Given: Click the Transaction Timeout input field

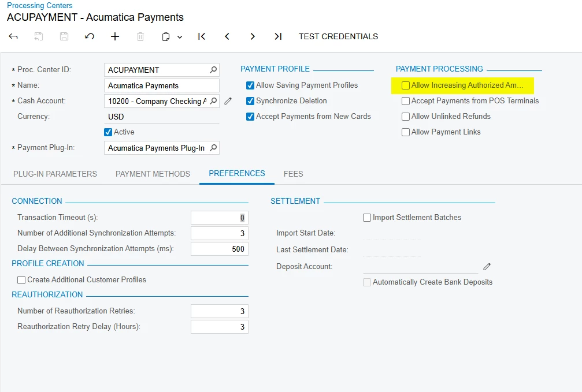Looking at the screenshot, I should [220, 218].
